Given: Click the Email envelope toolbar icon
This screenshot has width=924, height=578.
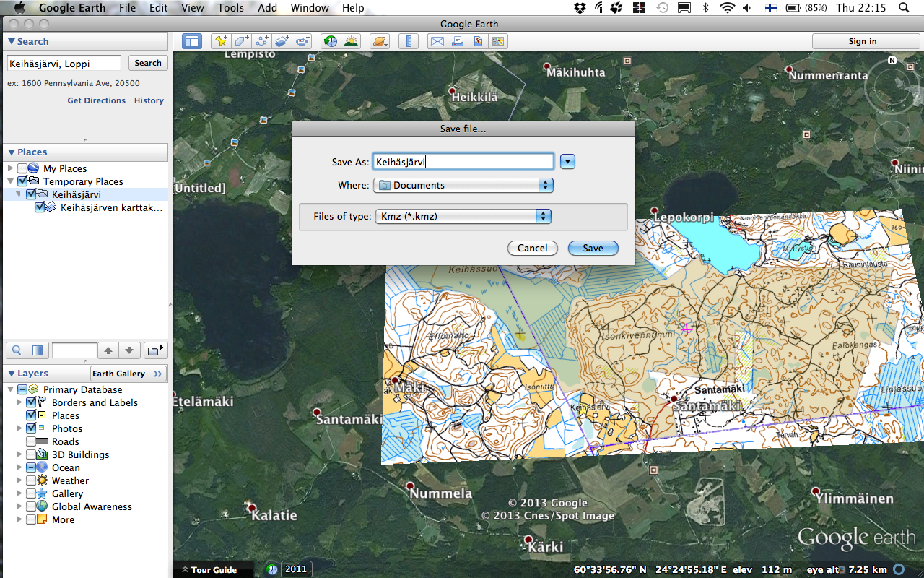Looking at the screenshot, I should [x=437, y=41].
